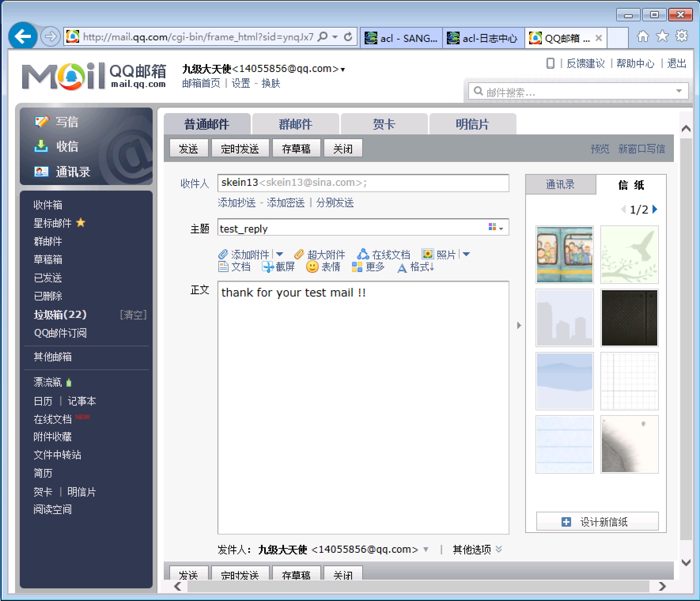Click the browser forward arrow button
Image resolution: width=700 pixels, height=601 pixels.
pyautogui.click(x=50, y=37)
